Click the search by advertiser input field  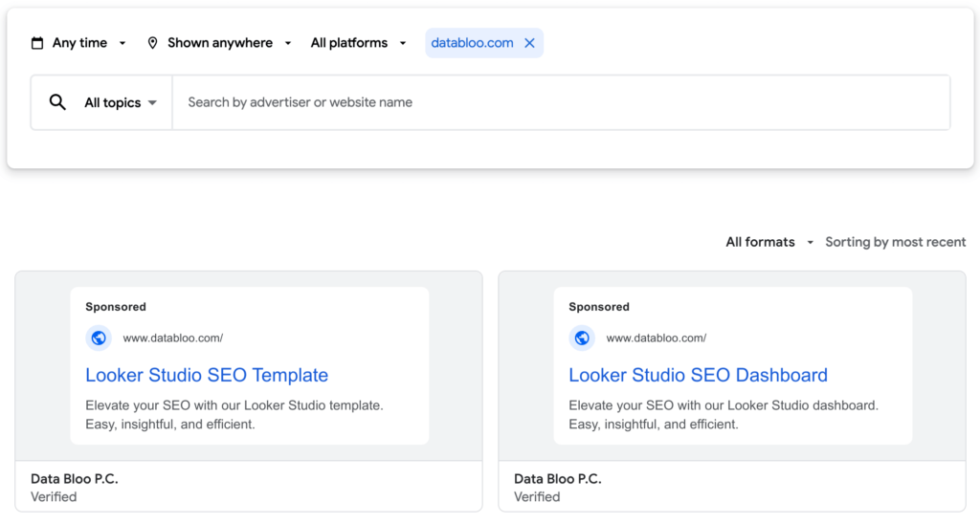tap(561, 102)
